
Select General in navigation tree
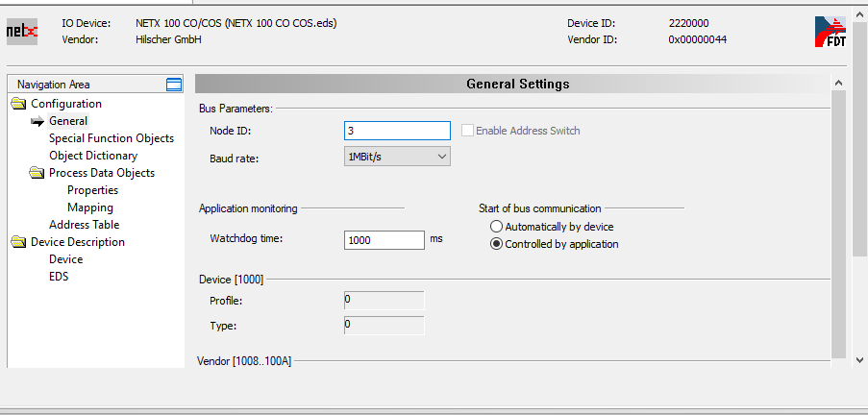tap(68, 121)
